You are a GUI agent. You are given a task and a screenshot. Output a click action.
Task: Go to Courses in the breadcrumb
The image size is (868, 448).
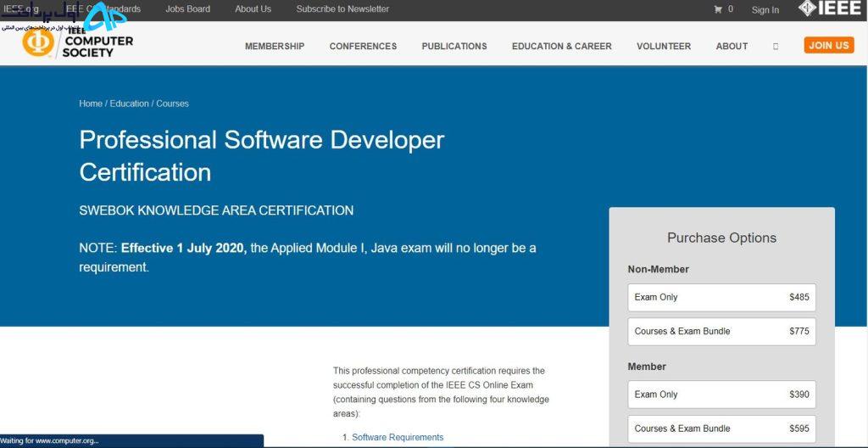(x=173, y=104)
